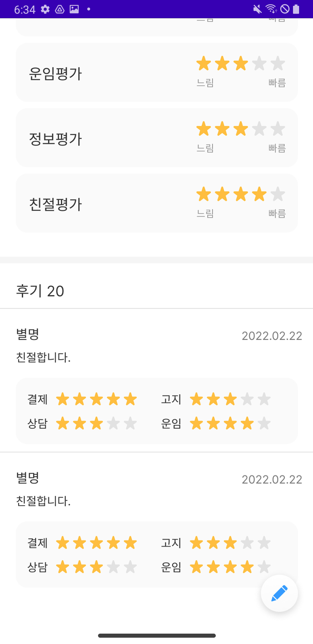Viewport: 313px width, 644px height.
Task: Set 정보평가 rating to four stars
Action: [259, 129]
